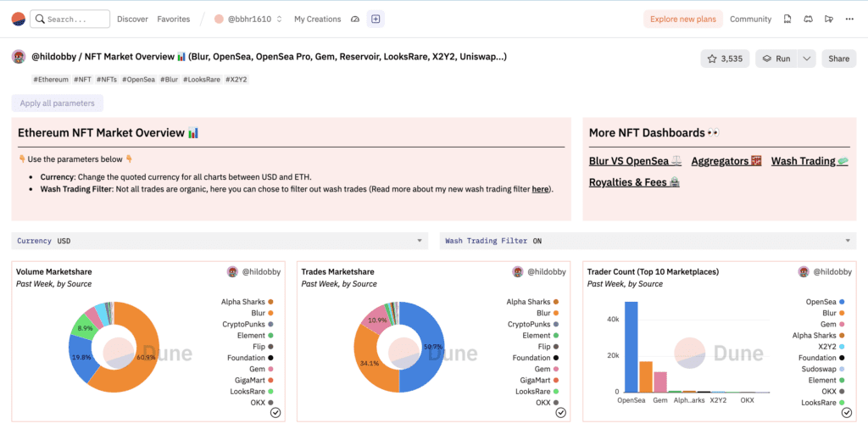Click Trader Count (Top 10 Marketplaces) title
This screenshot has height=429, width=868.
click(653, 272)
